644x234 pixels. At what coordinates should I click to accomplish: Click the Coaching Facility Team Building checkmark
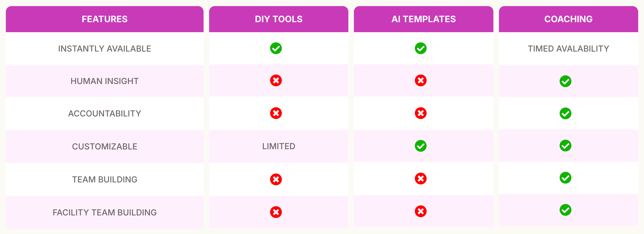click(565, 210)
